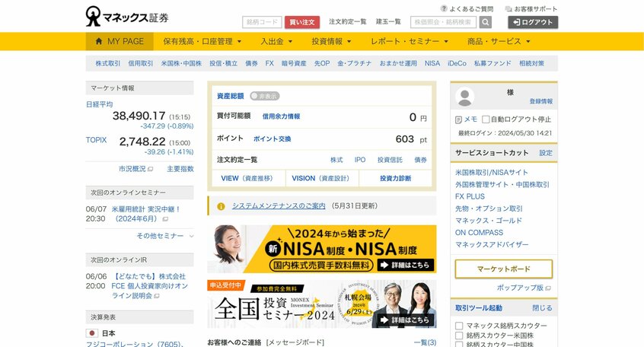Open the 一覧(3) messages link
The height and width of the screenshot is (347, 644).
(x=425, y=342)
